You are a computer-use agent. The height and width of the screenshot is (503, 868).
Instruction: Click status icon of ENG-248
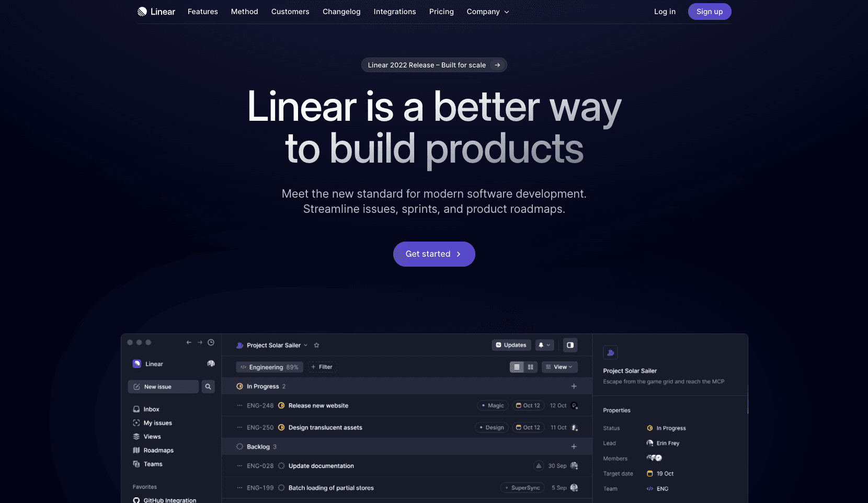[281, 406]
